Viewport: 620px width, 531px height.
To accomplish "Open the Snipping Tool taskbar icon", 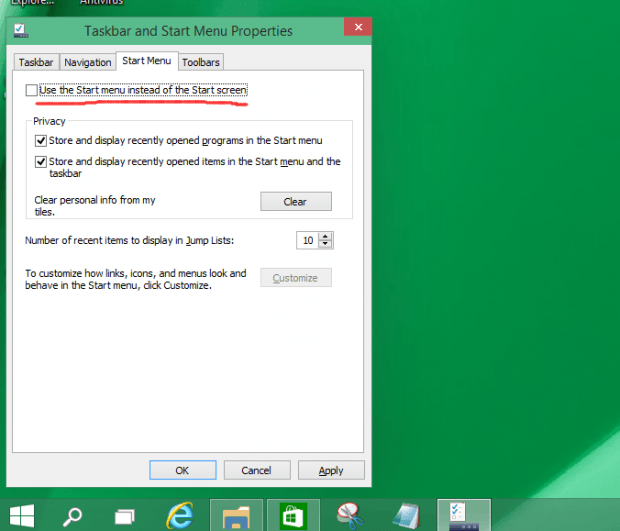I will (350, 515).
